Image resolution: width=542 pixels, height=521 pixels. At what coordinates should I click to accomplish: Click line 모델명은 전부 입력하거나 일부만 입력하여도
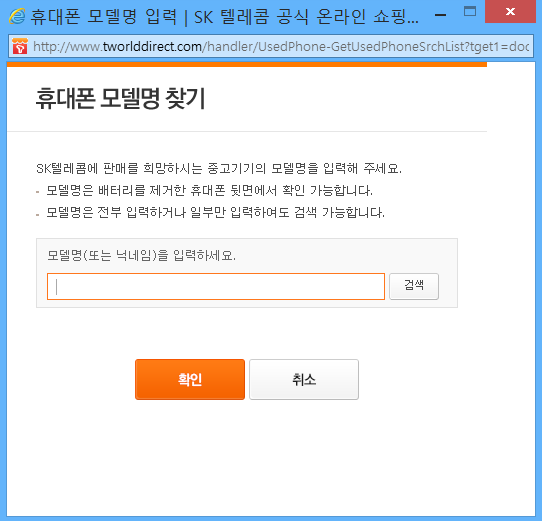(215, 212)
